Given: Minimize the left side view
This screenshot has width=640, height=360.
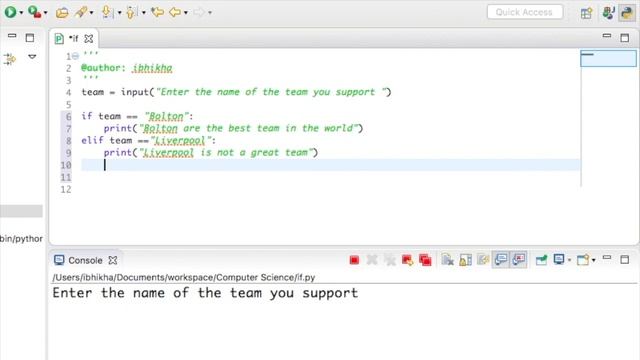Looking at the screenshot, I should click(x=12, y=36).
